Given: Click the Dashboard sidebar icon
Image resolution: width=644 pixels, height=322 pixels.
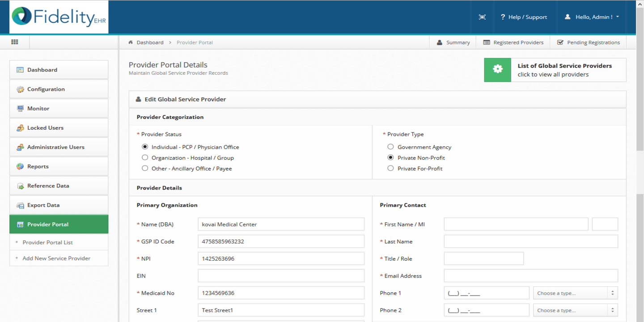Looking at the screenshot, I should (20, 70).
